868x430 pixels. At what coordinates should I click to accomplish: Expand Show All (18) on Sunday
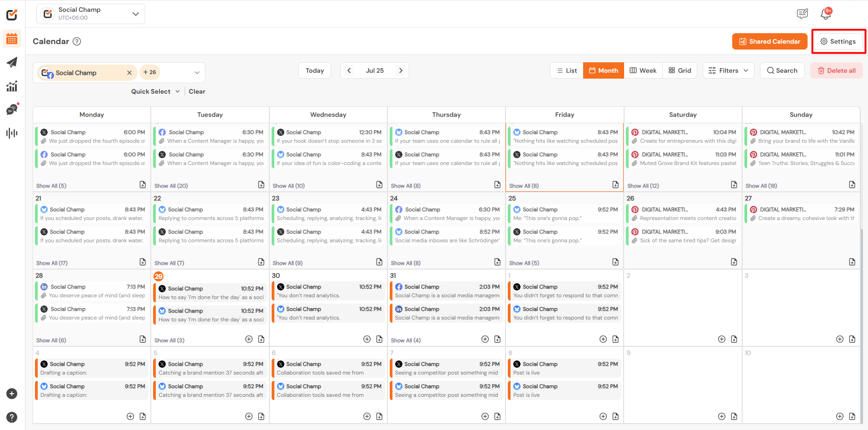click(761, 186)
